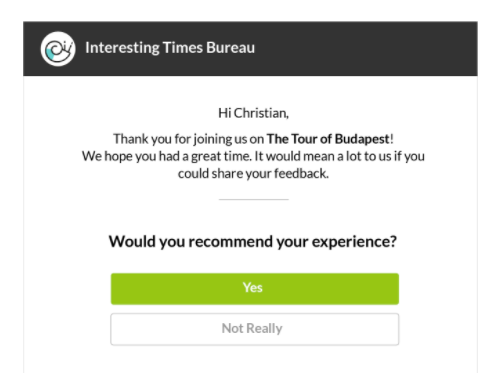Click the word Bureau in the header
Screen dimensions: 493x373
[230, 48]
